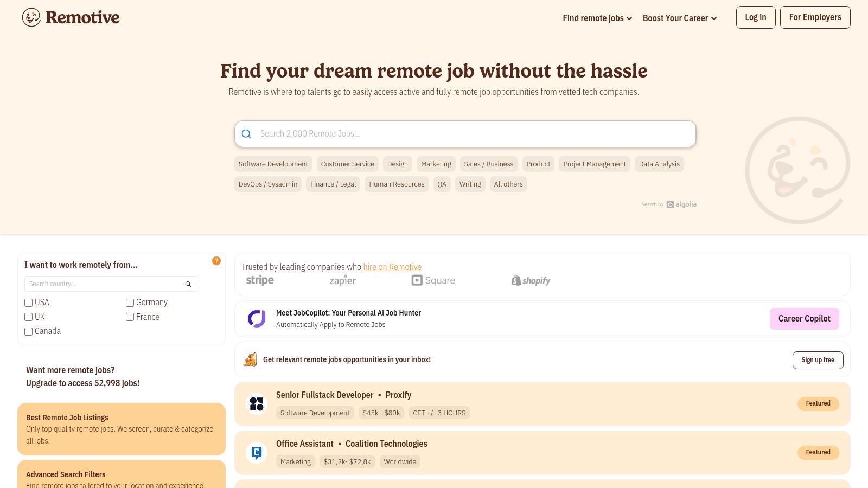Screen dimensions: 868x488
Task: Open the Senior Fullstack Developer job listing
Action: coord(542,404)
